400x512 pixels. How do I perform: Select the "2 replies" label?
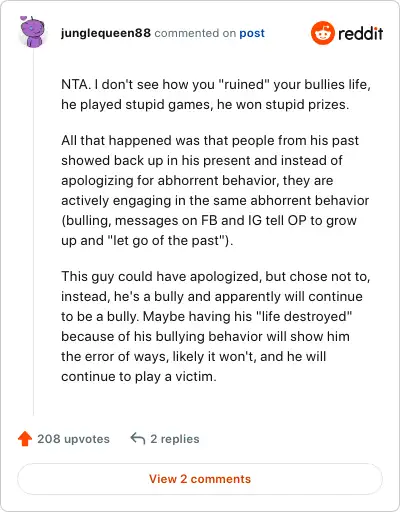click(175, 439)
